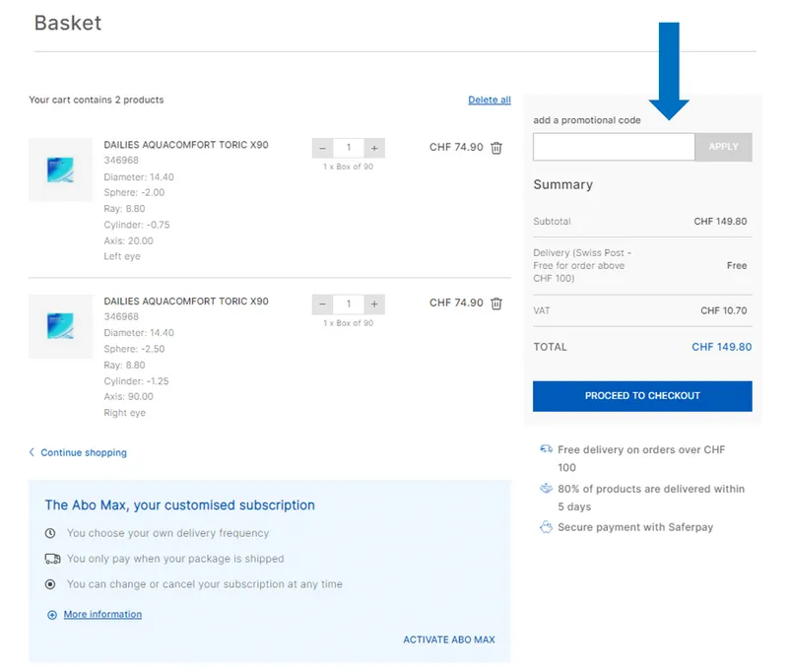The width and height of the screenshot is (788, 672).
Task: Open the Dailies Aquacomfort Toric title of the left eye item
Action: (x=186, y=145)
